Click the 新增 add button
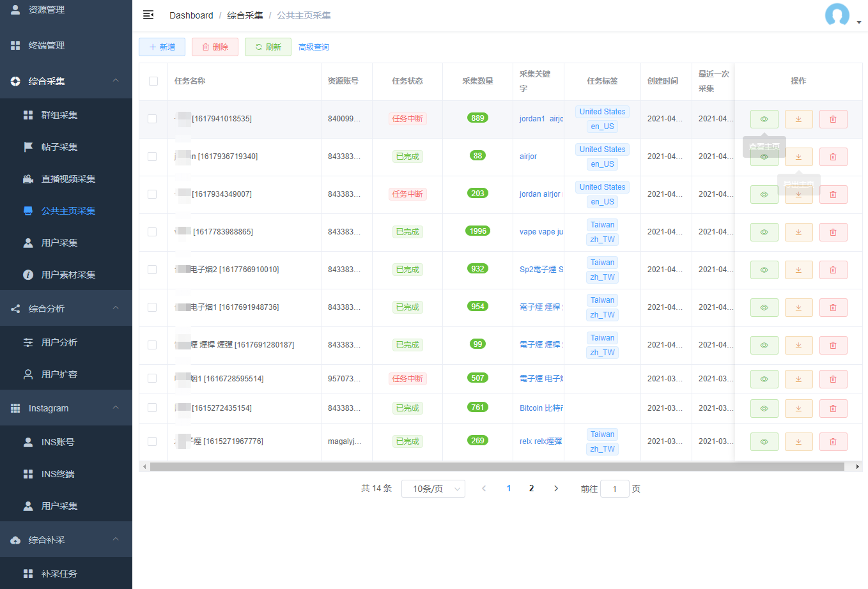This screenshot has height=589, width=868. (162, 47)
